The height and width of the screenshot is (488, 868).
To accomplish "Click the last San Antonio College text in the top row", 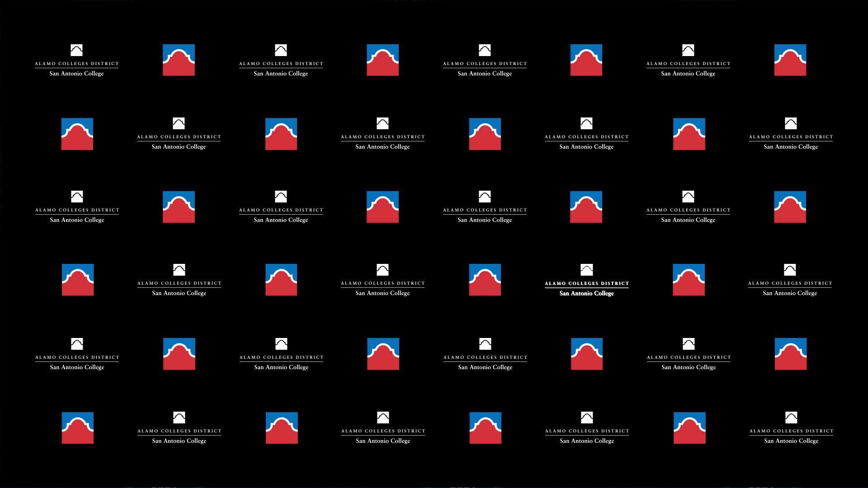I will pyautogui.click(x=688, y=74).
